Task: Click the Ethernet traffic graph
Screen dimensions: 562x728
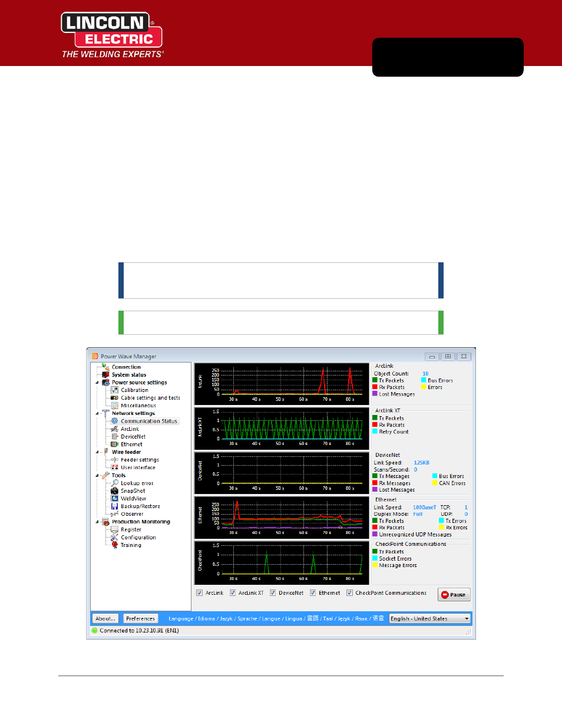Action: (282, 517)
